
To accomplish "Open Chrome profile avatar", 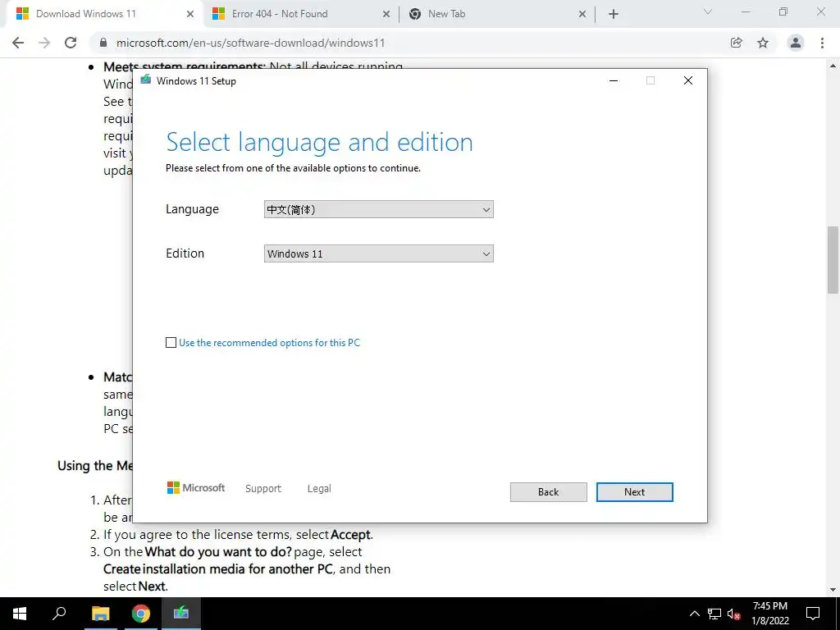I will [x=796, y=43].
